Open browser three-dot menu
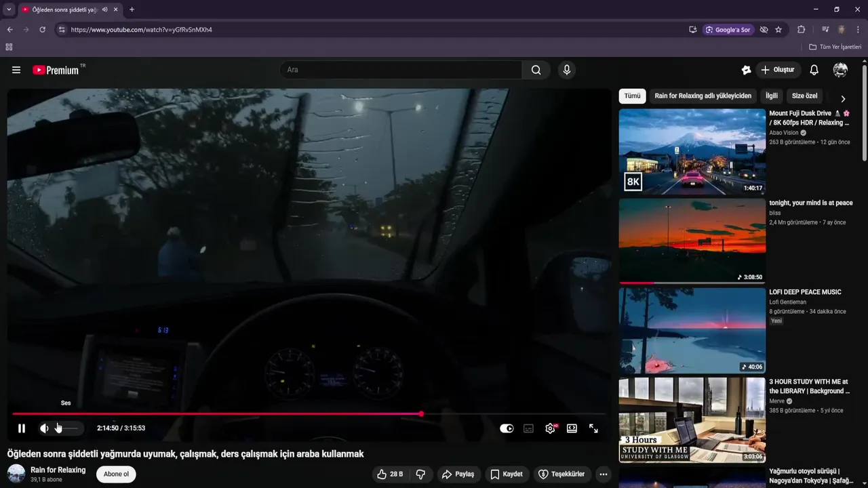The width and height of the screenshot is (868, 488). 858,30
